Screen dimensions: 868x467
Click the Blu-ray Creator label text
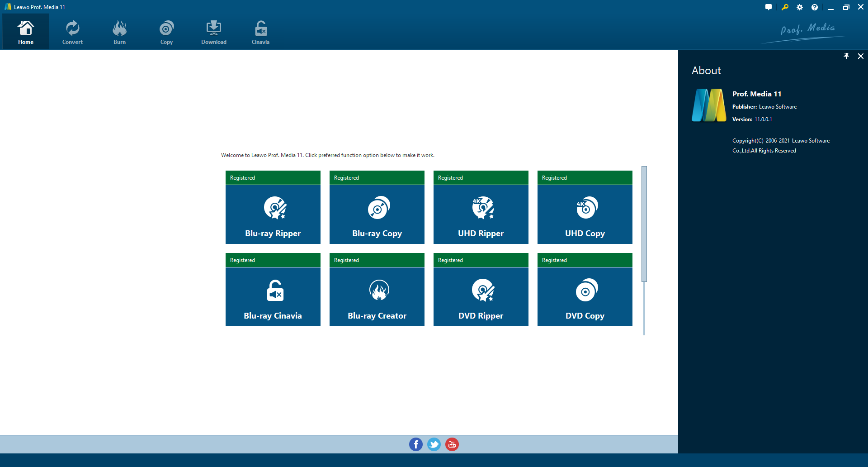377,316
